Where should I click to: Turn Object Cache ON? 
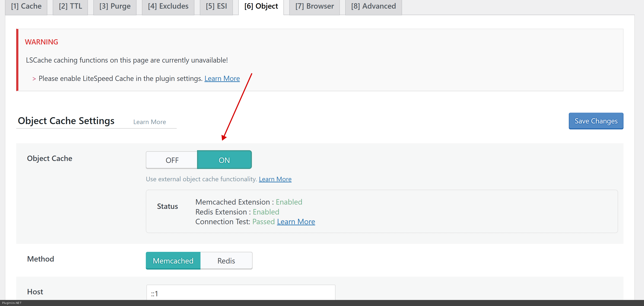[x=224, y=160]
